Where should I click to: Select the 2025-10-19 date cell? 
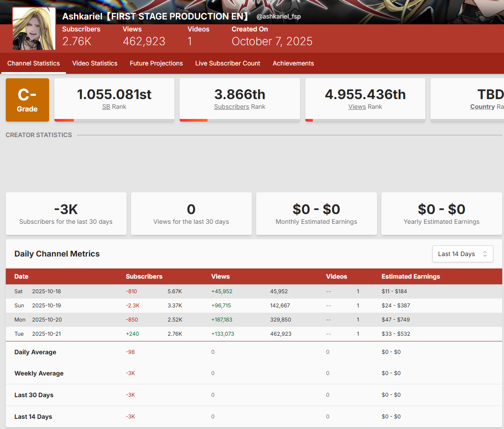46,306
